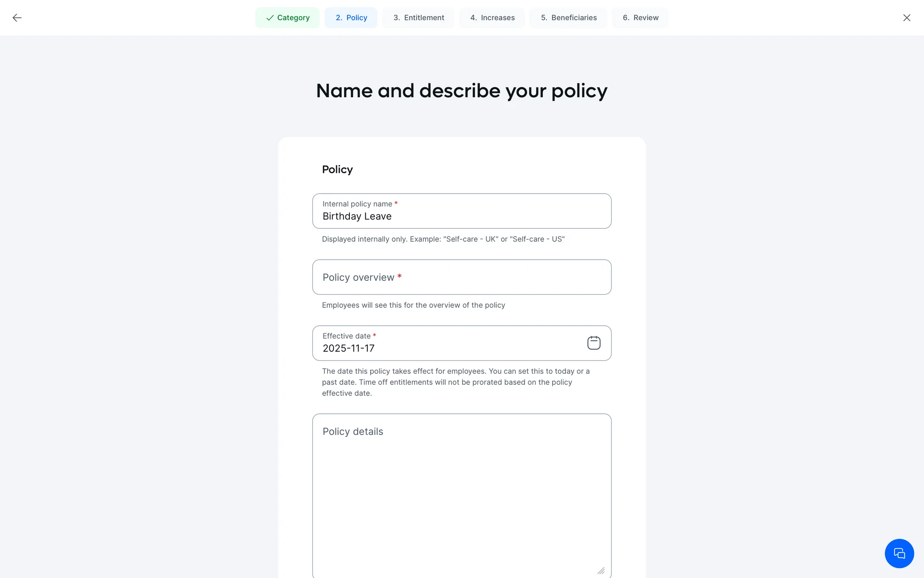Close the policy wizard with X
Viewport: 924px width, 578px height.
[906, 18]
